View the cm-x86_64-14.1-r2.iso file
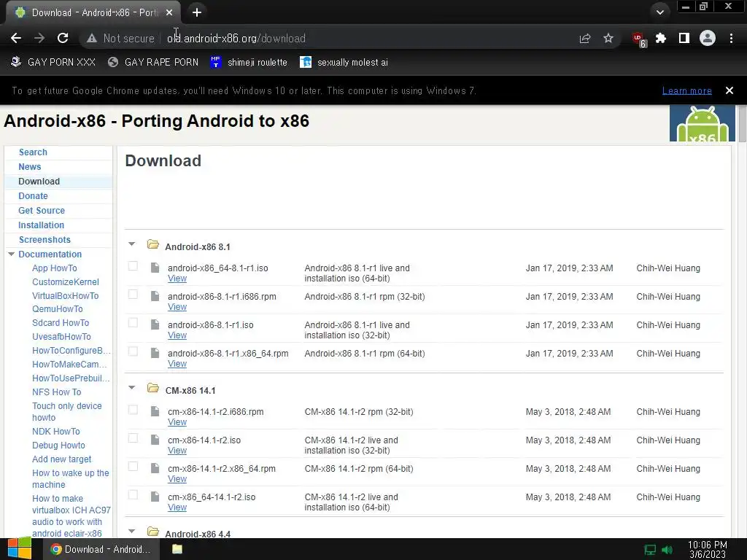This screenshot has width=747, height=560. point(177,507)
